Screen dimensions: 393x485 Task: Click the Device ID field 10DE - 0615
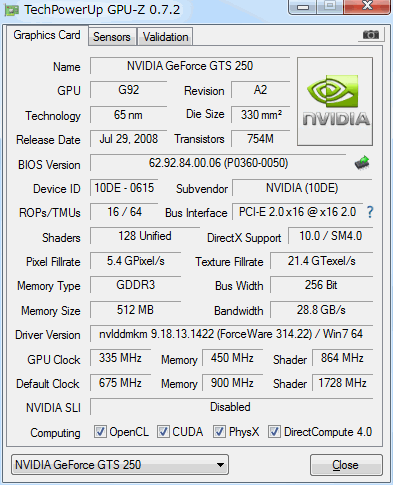[x=124, y=188]
